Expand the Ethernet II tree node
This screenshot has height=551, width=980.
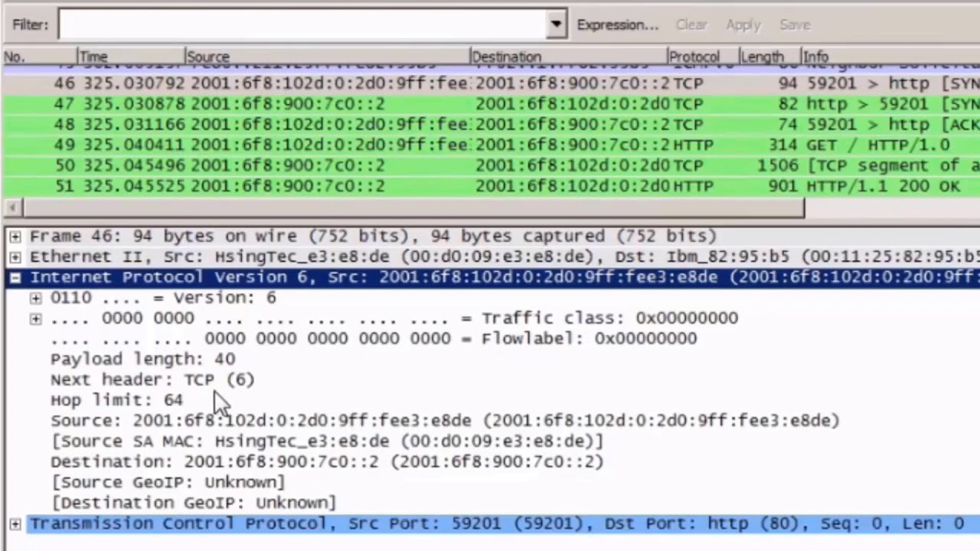click(15, 257)
